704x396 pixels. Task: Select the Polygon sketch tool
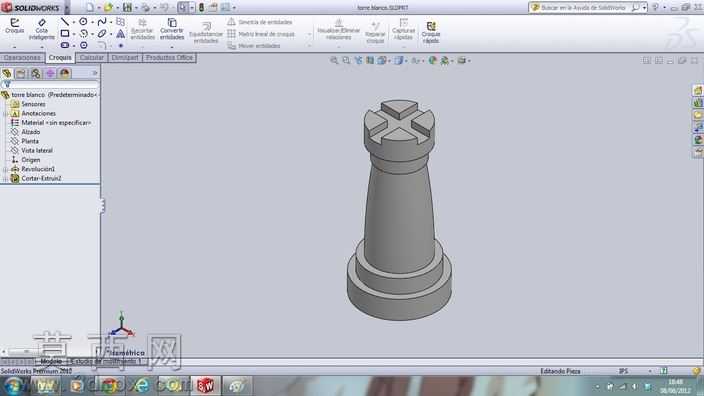[x=84, y=45]
